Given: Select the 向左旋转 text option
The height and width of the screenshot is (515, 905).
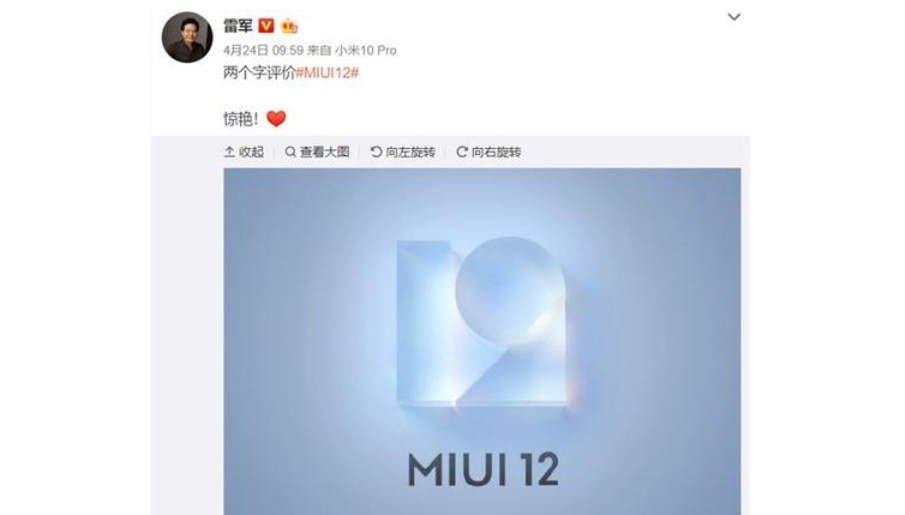Looking at the screenshot, I should coord(410,152).
